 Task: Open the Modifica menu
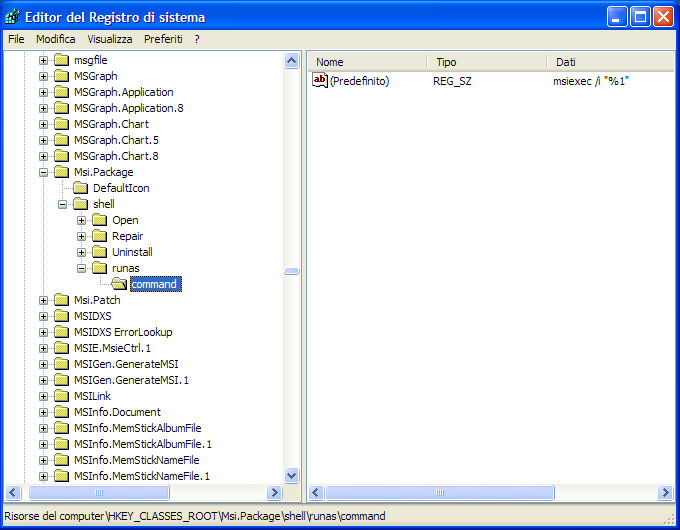coord(56,39)
